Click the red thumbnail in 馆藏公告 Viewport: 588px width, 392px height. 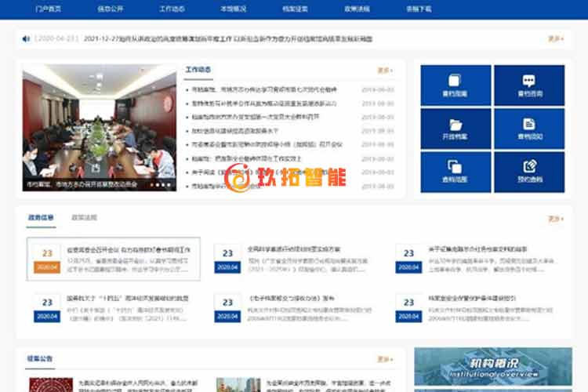point(51,385)
